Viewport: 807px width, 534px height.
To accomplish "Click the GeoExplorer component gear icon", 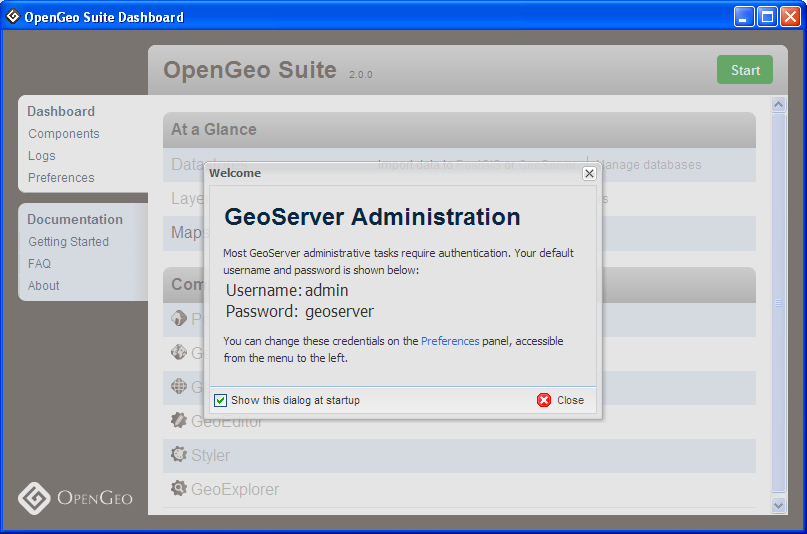I will (179, 488).
